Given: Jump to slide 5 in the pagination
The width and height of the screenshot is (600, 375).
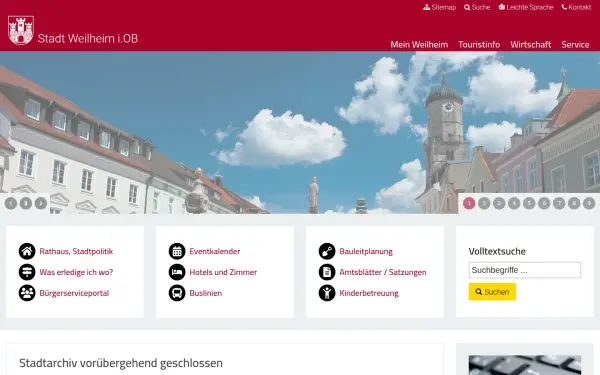Looking at the screenshot, I should 529,203.
